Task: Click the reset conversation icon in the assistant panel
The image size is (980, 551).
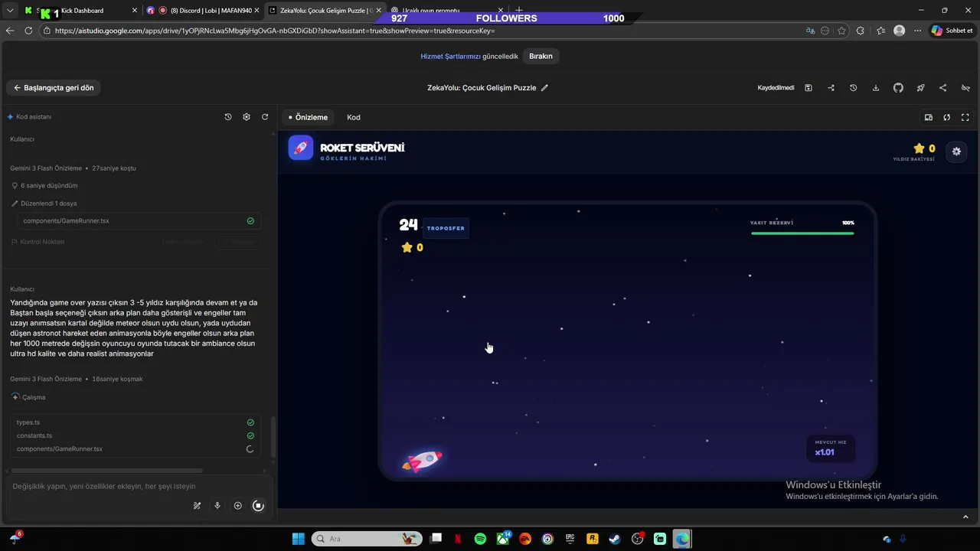Action: point(265,117)
